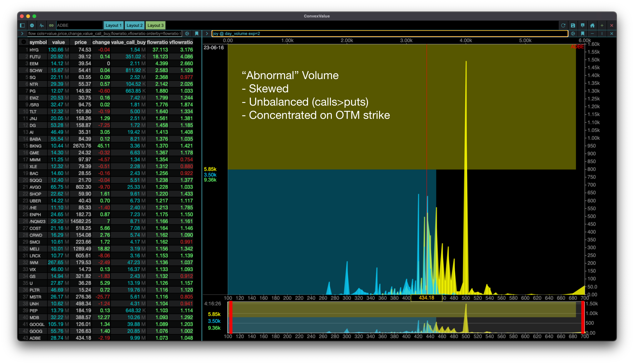Open flow table settings gear icon
Viewport: 634px width, 364px height.
187,34
